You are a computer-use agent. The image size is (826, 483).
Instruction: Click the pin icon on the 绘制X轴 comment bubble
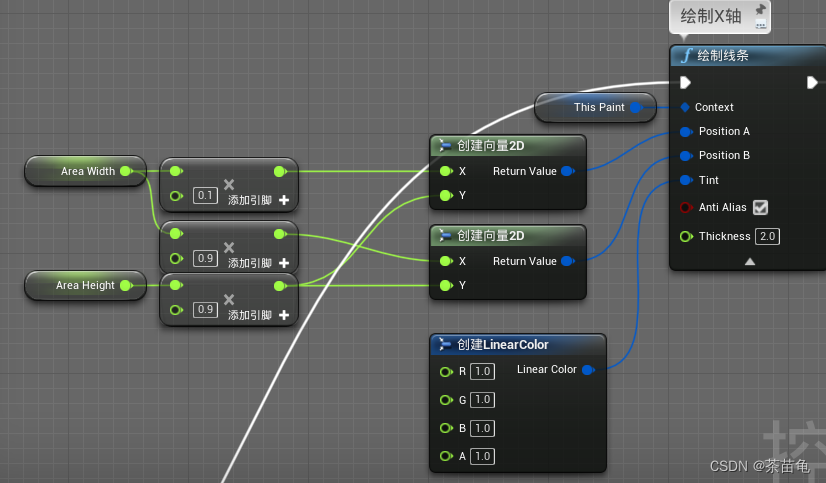(760, 10)
